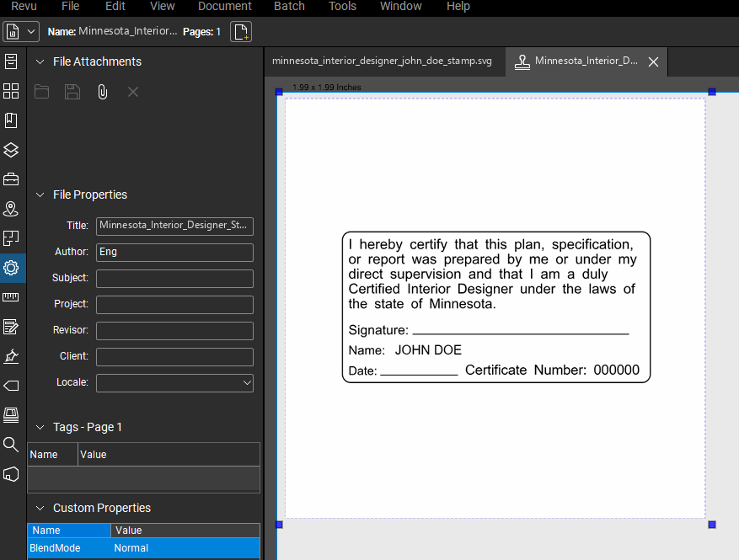Click the Project input field
Image resolution: width=739 pixels, height=560 pixels.
pos(175,305)
